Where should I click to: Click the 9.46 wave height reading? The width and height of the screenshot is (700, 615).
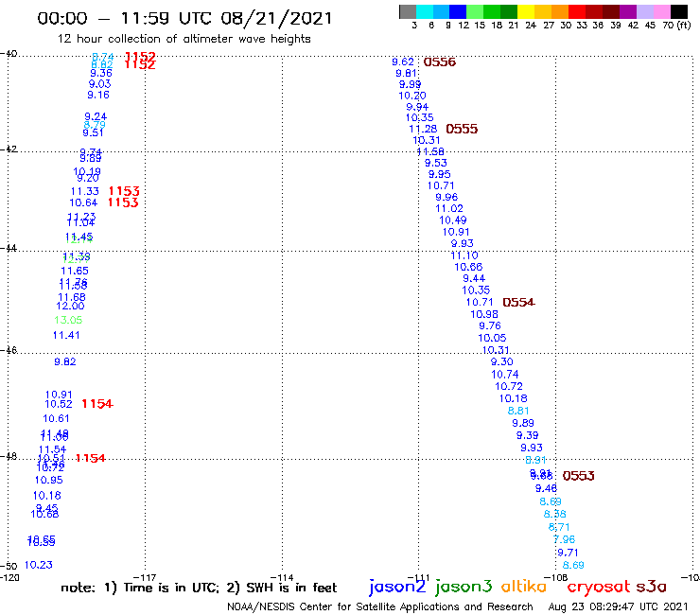click(x=546, y=488)
